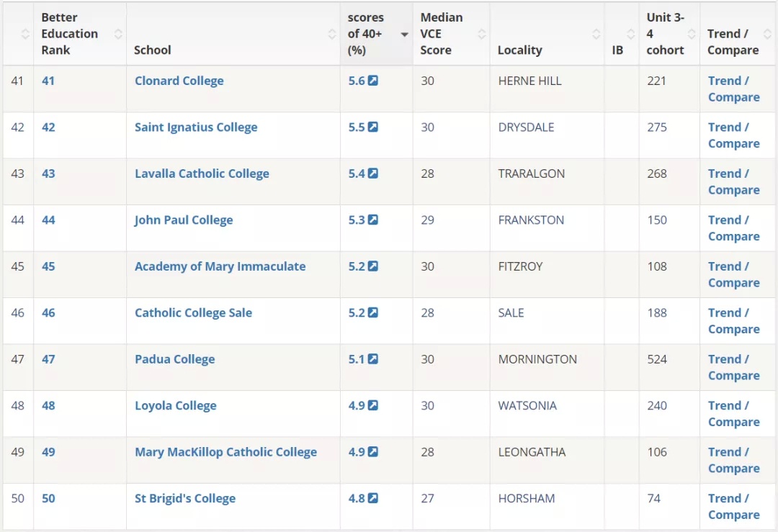
Task: Click rank link 45
Action: (48, 266)
